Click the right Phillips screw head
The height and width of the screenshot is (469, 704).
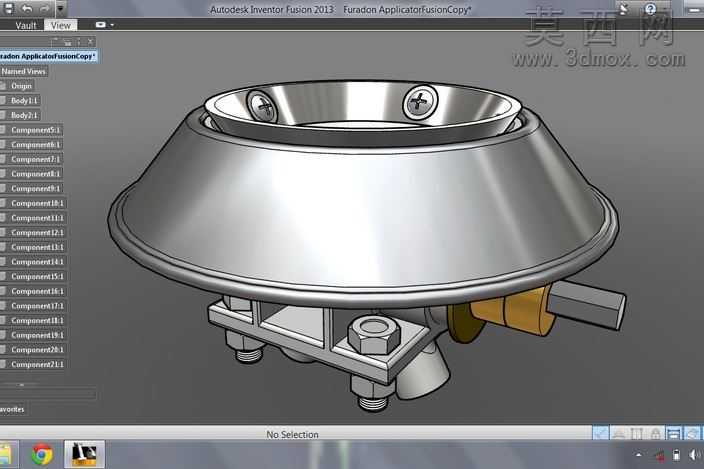pyautogui.click(x=419, y=102)
